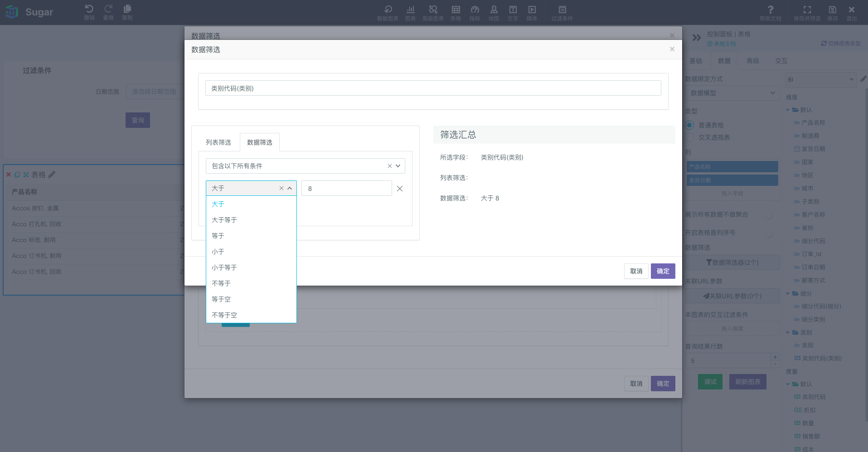Viewport: 868px width, 452px height.
Task: Toggle 展示所有数据不做聚合 switch
Action: [769, 214]
